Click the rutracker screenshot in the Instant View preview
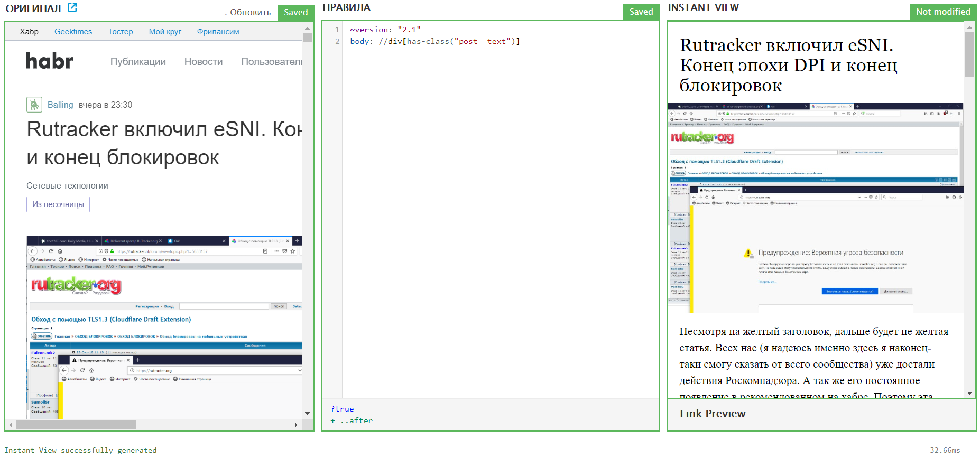 tap(816, 208)
